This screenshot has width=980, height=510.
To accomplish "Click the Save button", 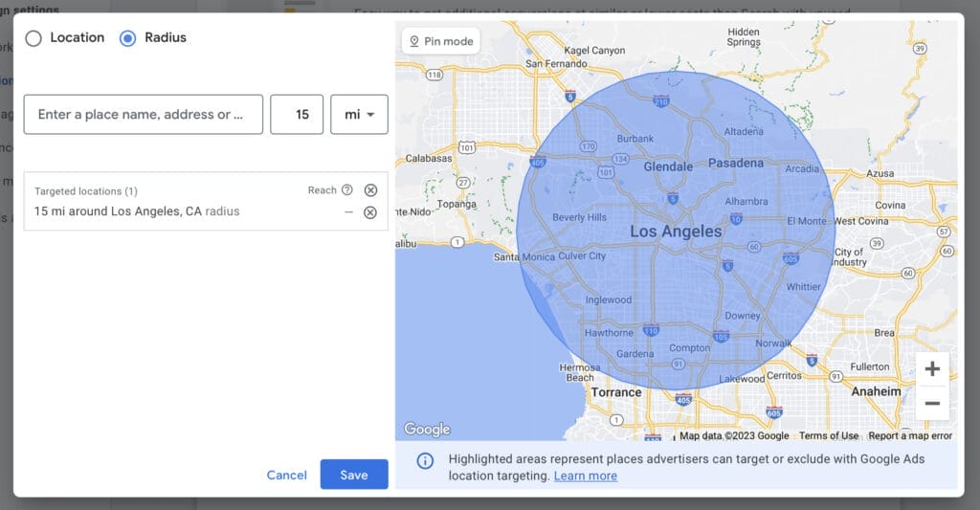I will tap(354, 475).
